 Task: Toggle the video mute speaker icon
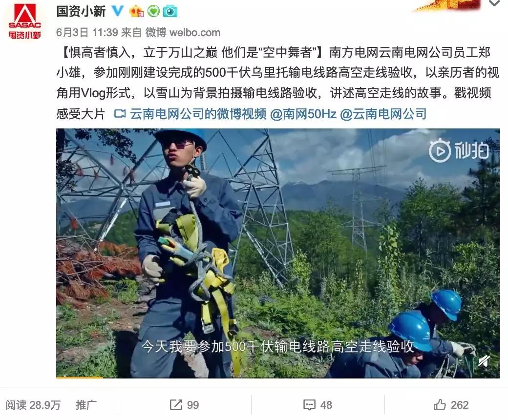coord(484,361)
